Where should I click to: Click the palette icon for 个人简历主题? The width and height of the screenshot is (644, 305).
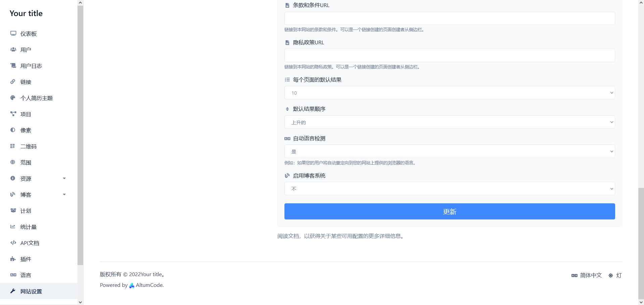coord(13,98)
